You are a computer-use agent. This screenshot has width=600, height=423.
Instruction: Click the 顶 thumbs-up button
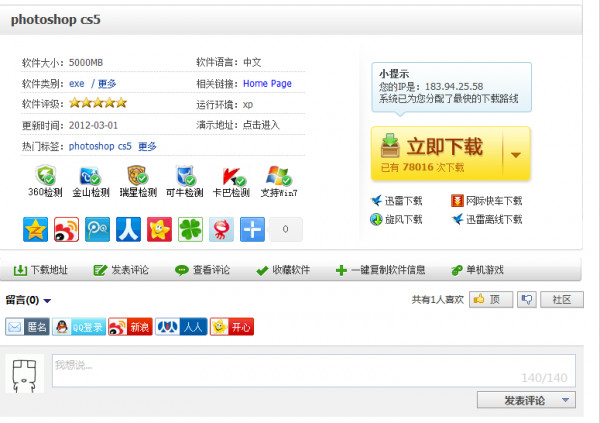tap(491, 299)
